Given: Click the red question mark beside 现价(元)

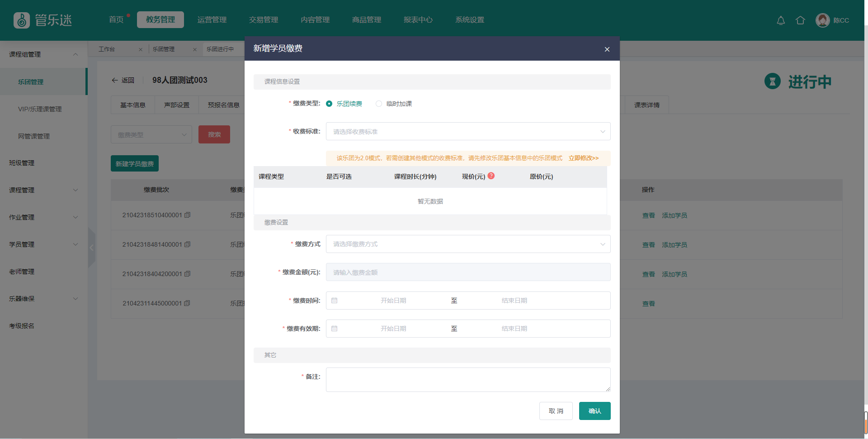Looking at the screenshot, I should coord(491,176).
